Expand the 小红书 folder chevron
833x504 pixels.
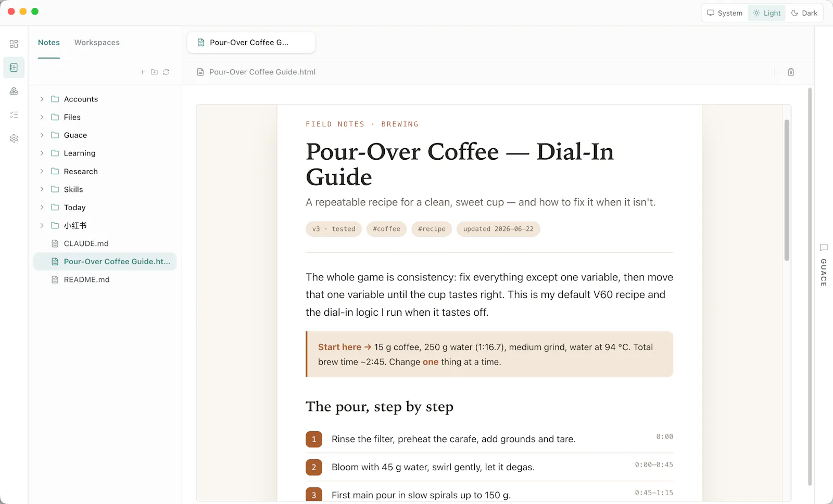click(x=42, y=225)
